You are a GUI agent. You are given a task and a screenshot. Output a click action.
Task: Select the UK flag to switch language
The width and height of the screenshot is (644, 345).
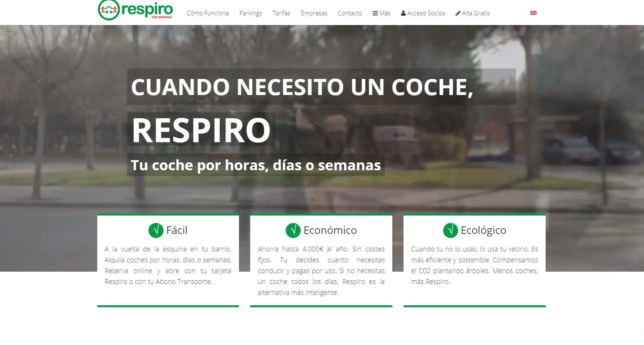click(x=533, y=12)
